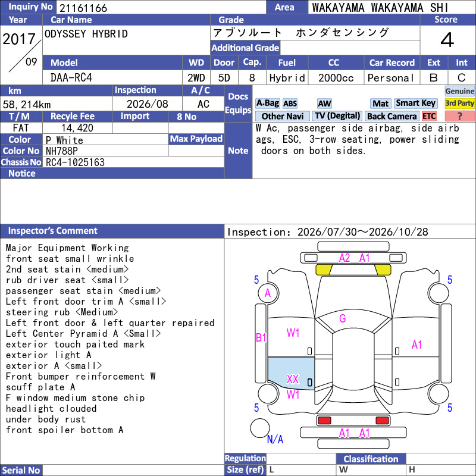Click the Back Camera equipment badge
The image size is (476, 476).
click(x=392, y=116)
